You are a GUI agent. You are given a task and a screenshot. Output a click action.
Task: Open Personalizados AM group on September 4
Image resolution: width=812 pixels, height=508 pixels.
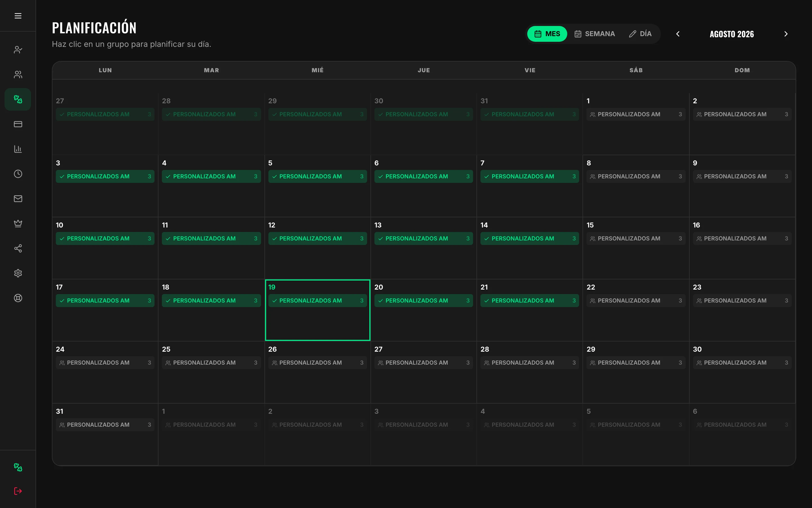pos(529,425)
